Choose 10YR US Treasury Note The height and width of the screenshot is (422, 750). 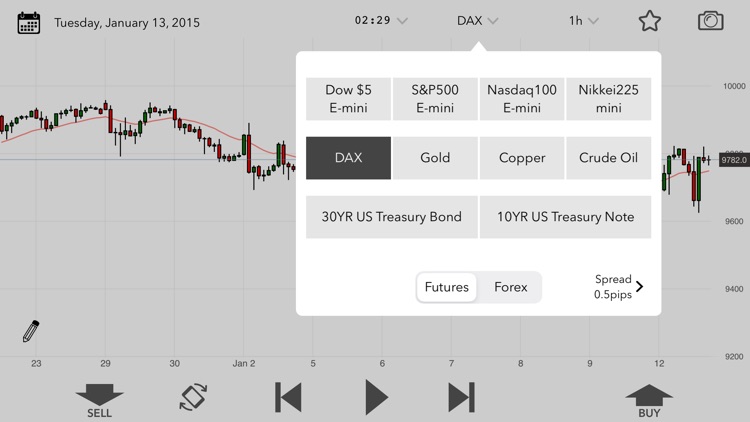(565, 217)
